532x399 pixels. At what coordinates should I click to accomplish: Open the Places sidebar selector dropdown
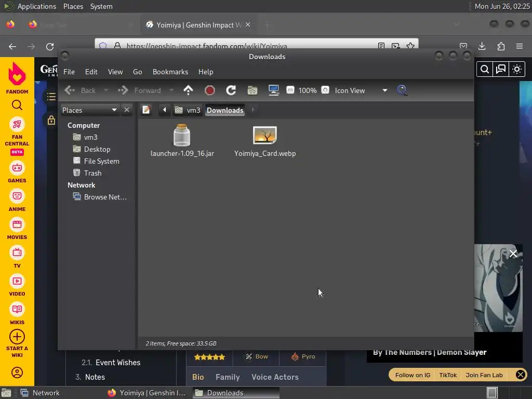[90, 110]
